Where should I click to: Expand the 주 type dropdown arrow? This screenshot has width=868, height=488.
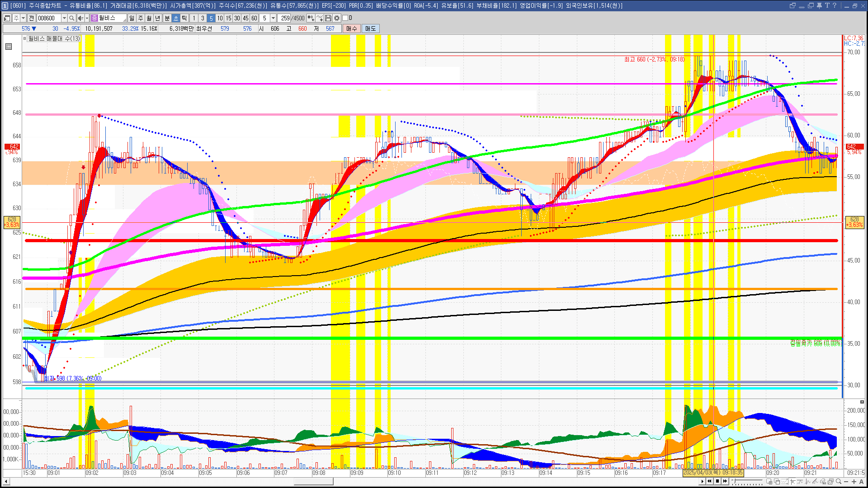tap(23, 18)
